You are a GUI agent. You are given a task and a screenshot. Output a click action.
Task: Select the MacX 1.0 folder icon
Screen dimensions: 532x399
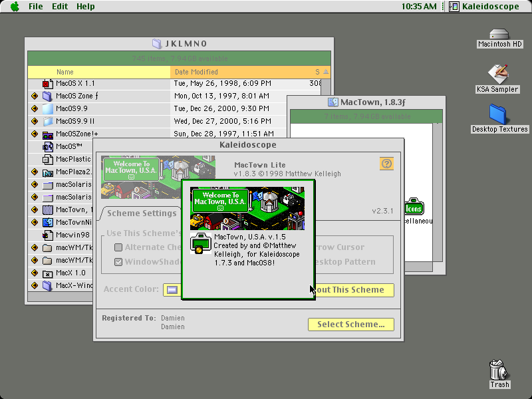[47, 273]
